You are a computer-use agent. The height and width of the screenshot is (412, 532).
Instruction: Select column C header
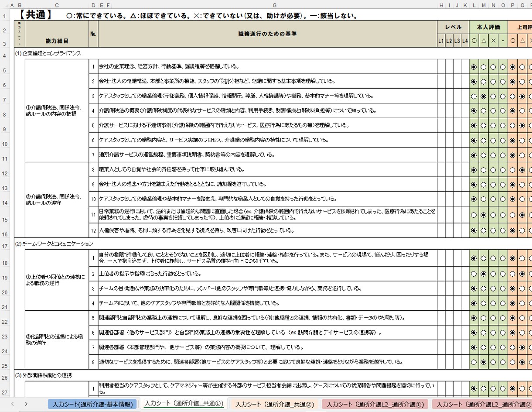pos(57,5)
